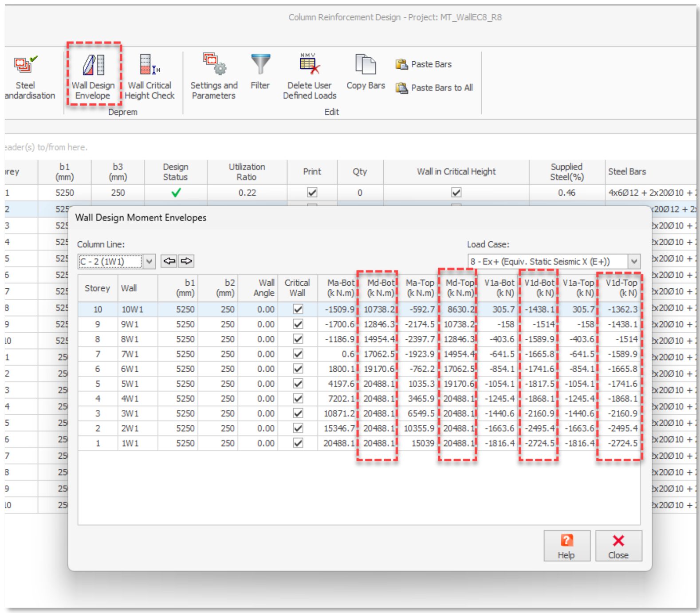Toggle Critical Wall checkbox for 4W1
The height and width of the screenshot is (613, 700).
(298, 398)
